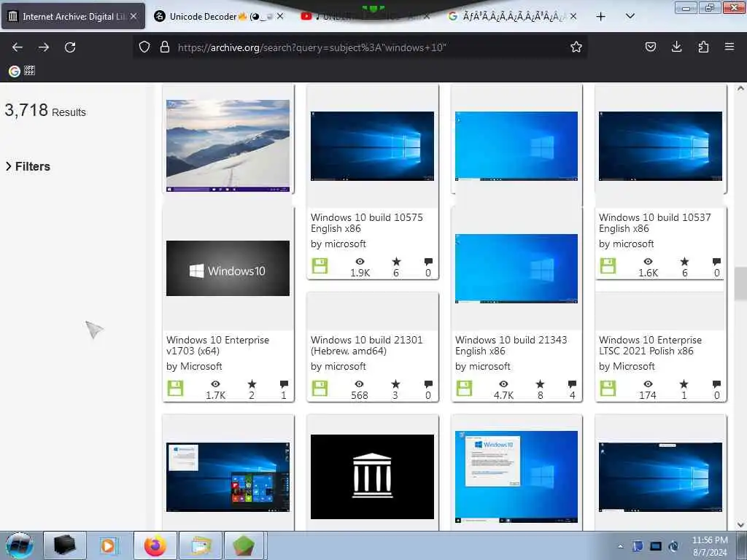This screenshot has width=747, height=560.
Task: Open the green gem taskbar app
Action: point(244,545)
